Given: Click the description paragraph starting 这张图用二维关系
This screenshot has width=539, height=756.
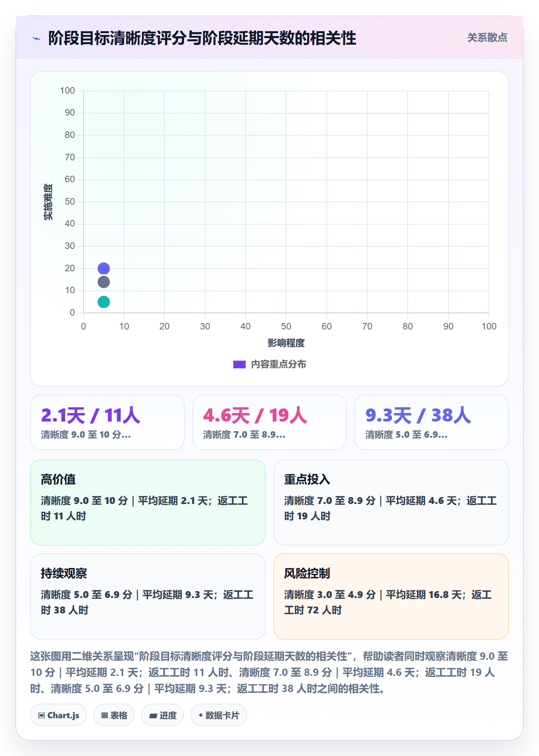Looking at the screenshot, I should [269, 672].
